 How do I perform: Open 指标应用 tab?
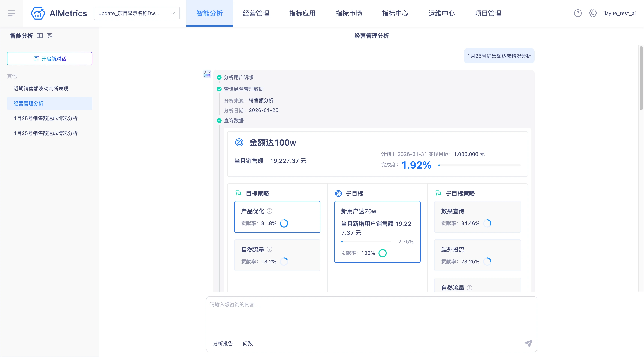click(302, 13)
